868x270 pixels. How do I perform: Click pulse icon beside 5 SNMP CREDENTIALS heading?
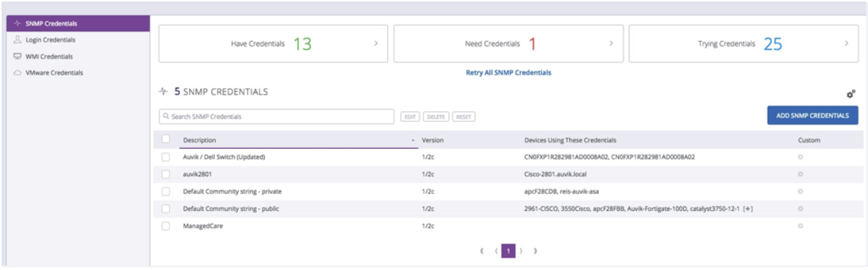tap(163, 91)
